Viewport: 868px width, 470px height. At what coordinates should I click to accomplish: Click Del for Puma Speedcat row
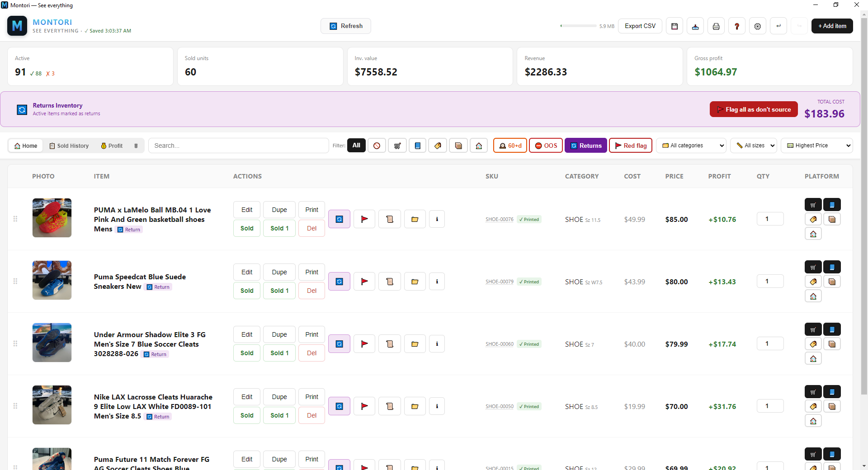pyautogui.click(x=311, y=291)
